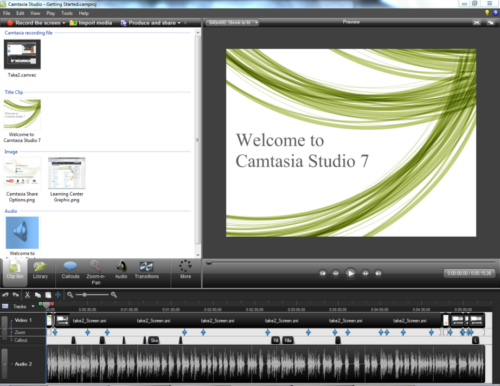The image size is (500, 386).
Task: Jump to previous clip button
Action: (x=322, y=273)
